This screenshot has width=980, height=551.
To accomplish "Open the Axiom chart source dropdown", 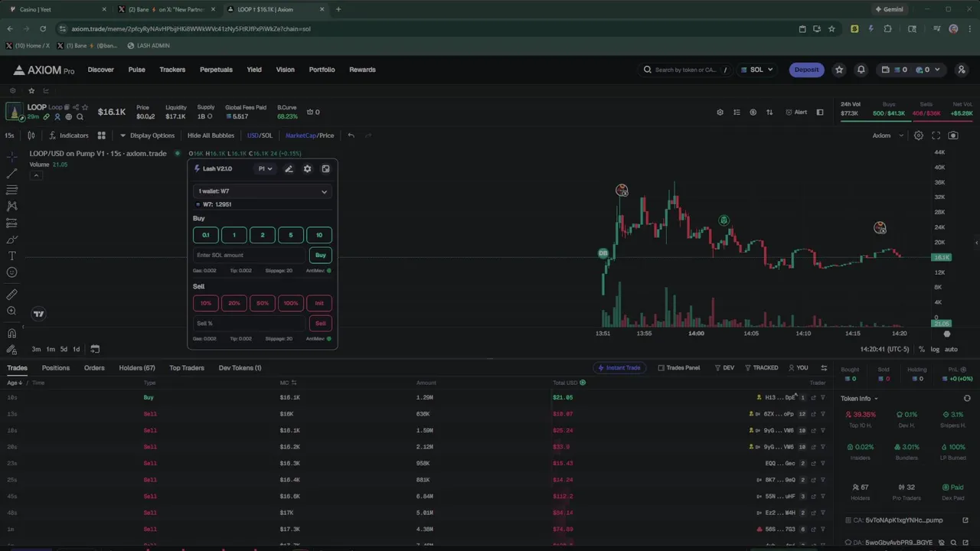I will click(x=887, y=135).
